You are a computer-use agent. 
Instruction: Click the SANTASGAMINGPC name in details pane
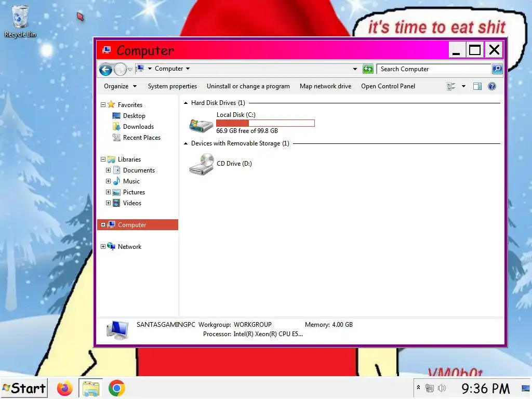tap(166, 325)
